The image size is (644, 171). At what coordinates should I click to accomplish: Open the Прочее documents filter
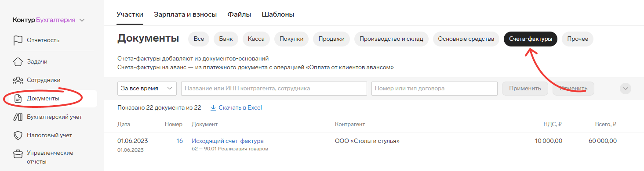tap(578, 39)
